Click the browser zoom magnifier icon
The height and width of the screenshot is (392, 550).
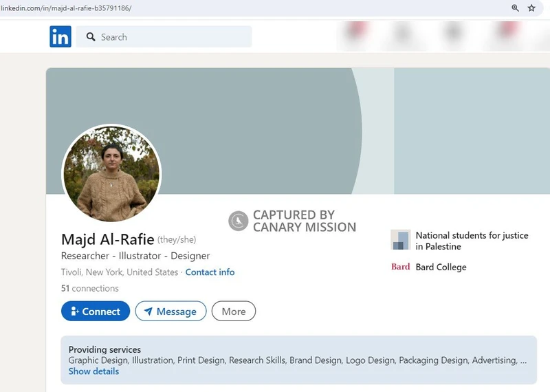[515, 8]
